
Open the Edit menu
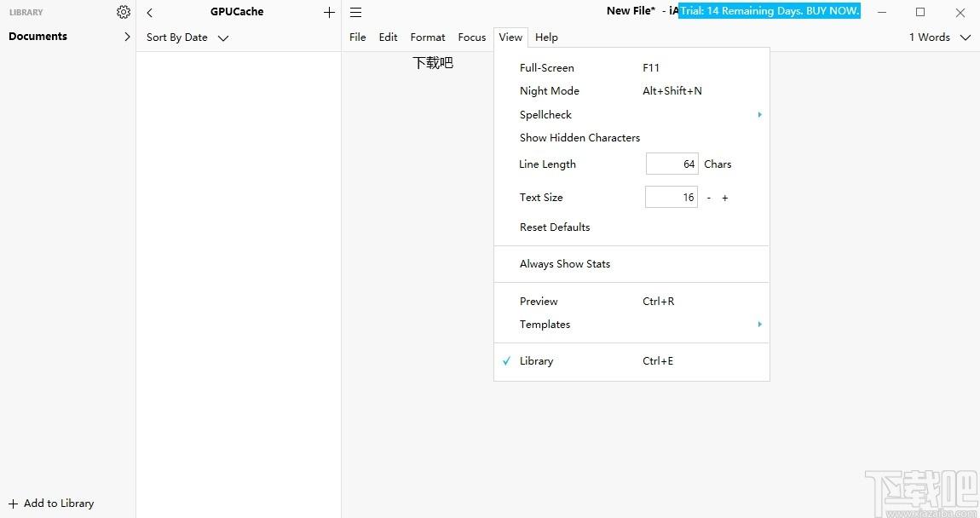(388, 37)
